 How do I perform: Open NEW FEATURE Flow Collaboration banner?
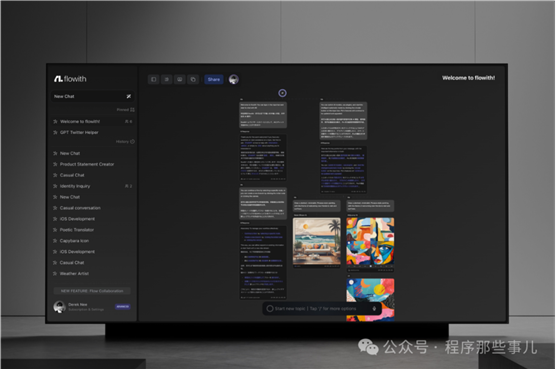coord(92,291)
